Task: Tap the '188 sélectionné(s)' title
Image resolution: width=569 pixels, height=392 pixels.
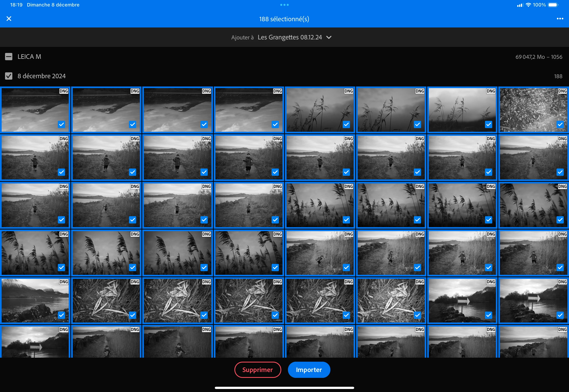Action: click(x=284, y=19)
